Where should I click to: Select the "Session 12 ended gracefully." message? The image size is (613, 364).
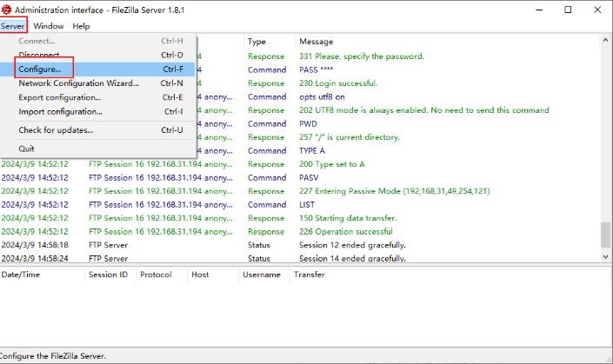(353, 245)
